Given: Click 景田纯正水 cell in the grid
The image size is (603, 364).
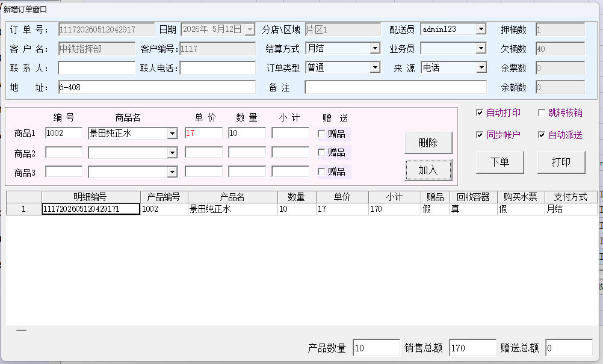Looking at the screenshot, I should [x=233, y=209].
